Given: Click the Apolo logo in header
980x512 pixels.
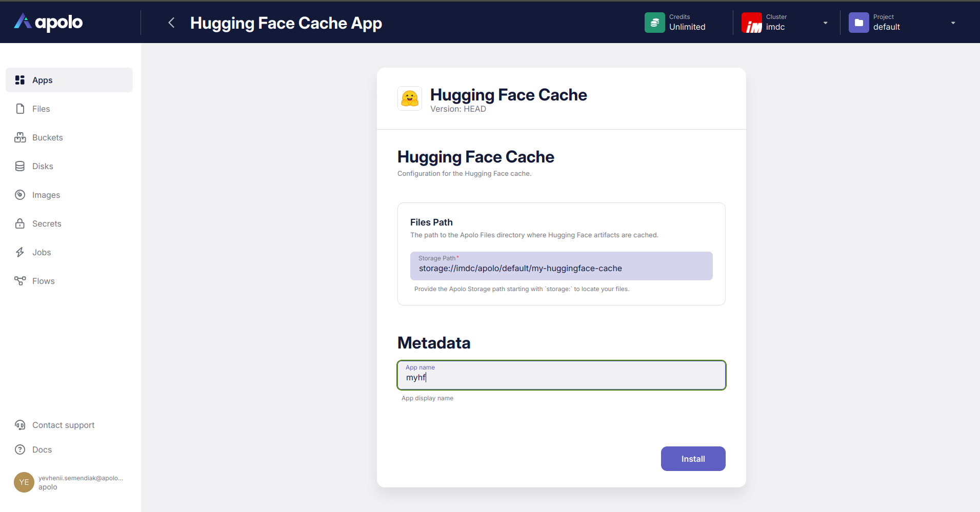Looking at the screenshot, I should tap(48, 22).
